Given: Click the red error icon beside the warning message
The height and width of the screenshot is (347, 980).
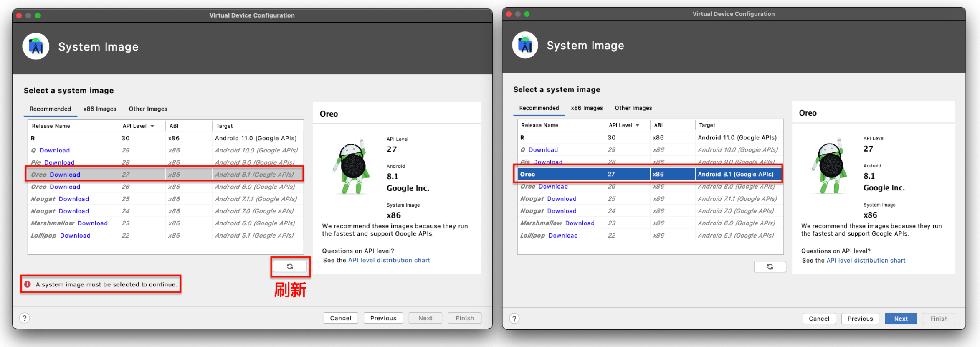Looking at the screenshot, I should click(28, 284).
